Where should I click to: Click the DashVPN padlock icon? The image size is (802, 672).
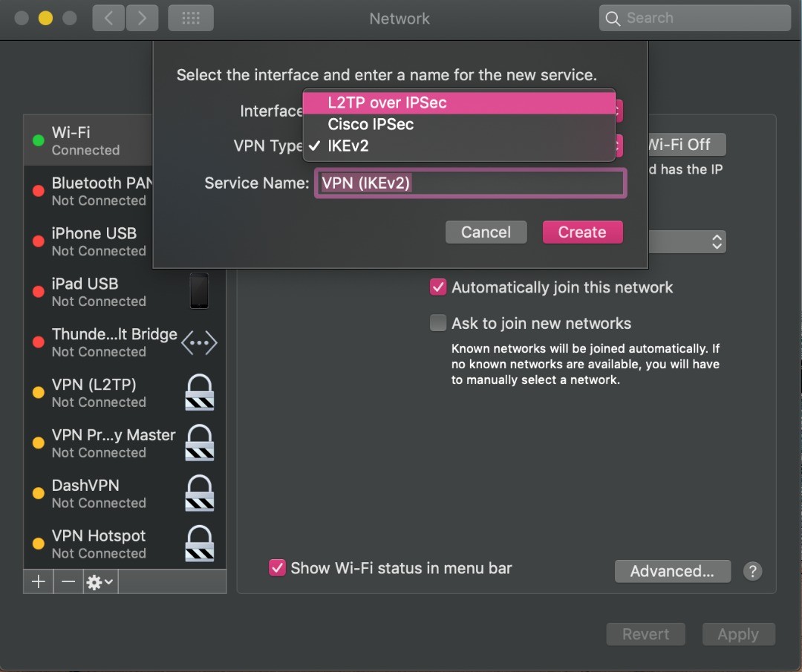tap(199, 494)
